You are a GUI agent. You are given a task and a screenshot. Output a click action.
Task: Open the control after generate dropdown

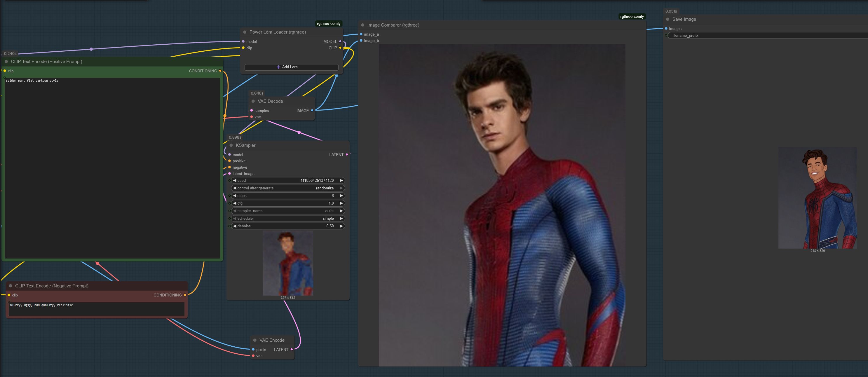click(x=288, y=188)
